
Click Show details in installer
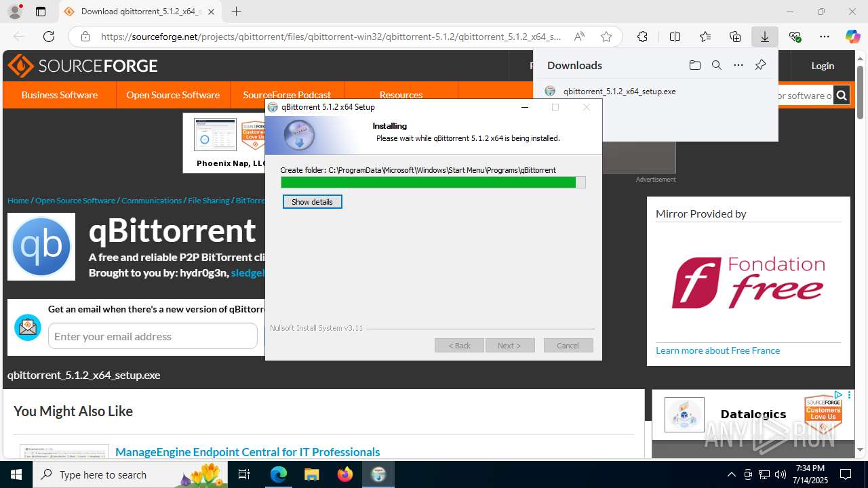(312, 202)
